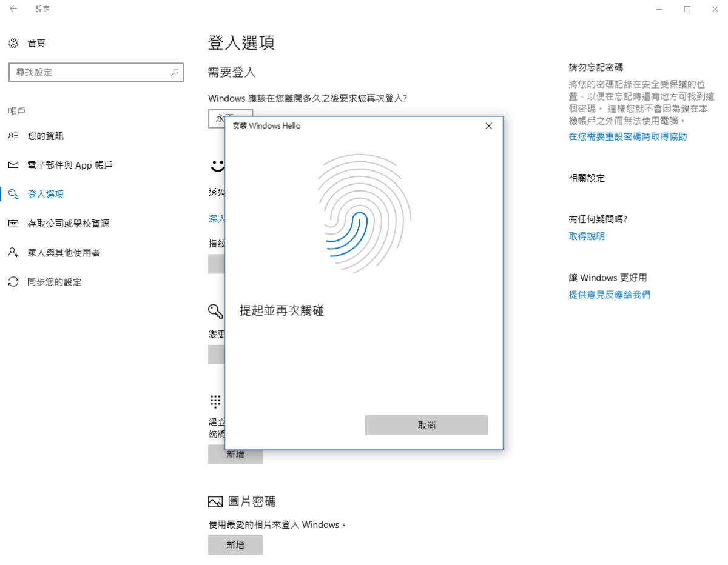Open the 永不 sign-in requirement dropdown

pyautogui.click(x=230, y=118)
